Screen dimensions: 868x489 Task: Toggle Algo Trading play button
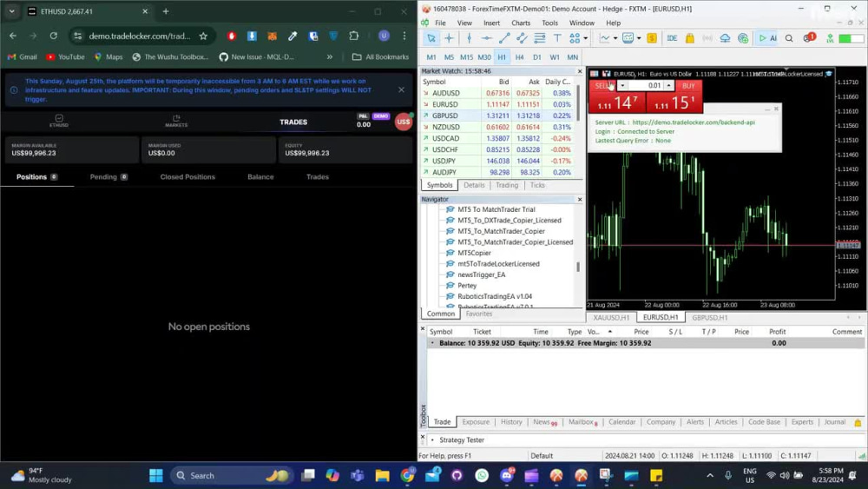(x=767, y=38)
